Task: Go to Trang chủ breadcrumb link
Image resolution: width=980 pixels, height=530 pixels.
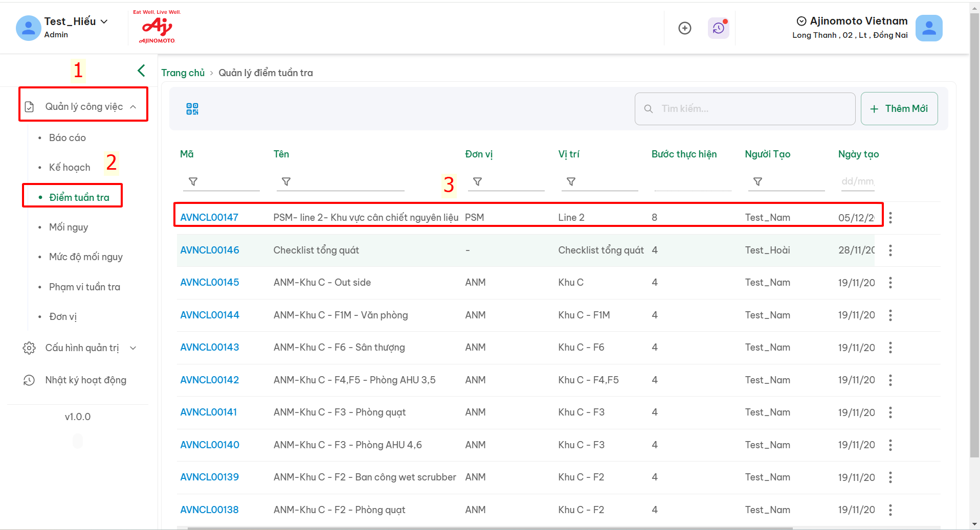Action: [x=183, y=73]
